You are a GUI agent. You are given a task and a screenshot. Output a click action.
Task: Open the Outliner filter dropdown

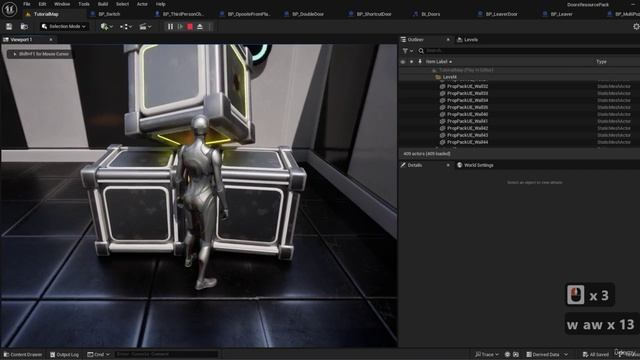(408, 51)
